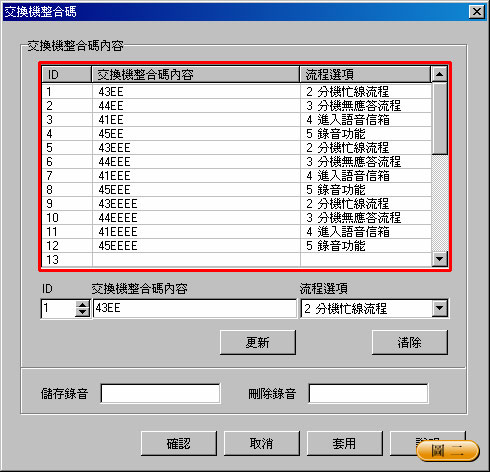Click the 更新 button

coord(258,342)
